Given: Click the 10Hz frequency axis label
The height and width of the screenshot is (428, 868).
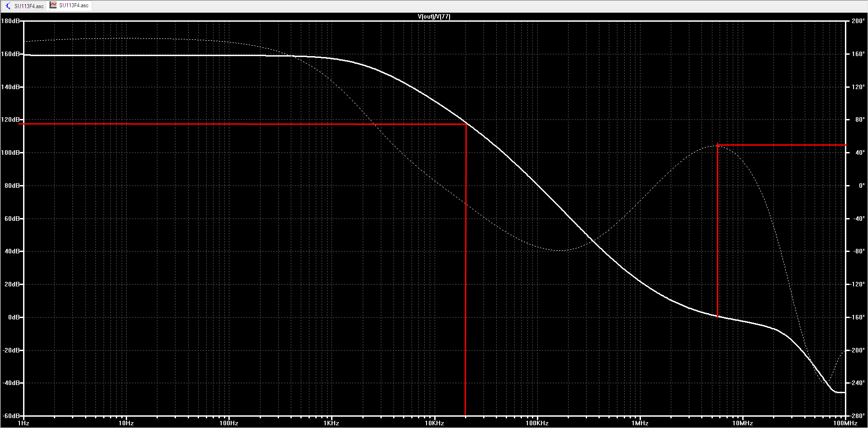Looking at the screenshot, I should point(126,423).
